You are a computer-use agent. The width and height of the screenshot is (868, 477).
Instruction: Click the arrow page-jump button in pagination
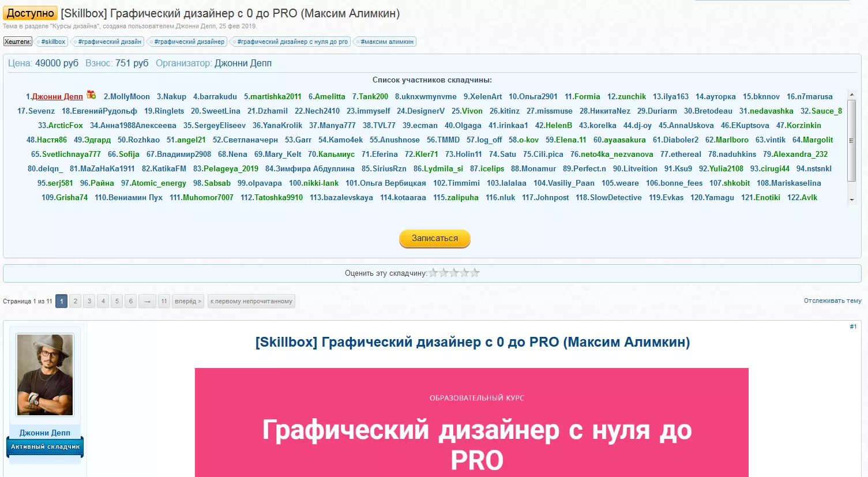147,301
